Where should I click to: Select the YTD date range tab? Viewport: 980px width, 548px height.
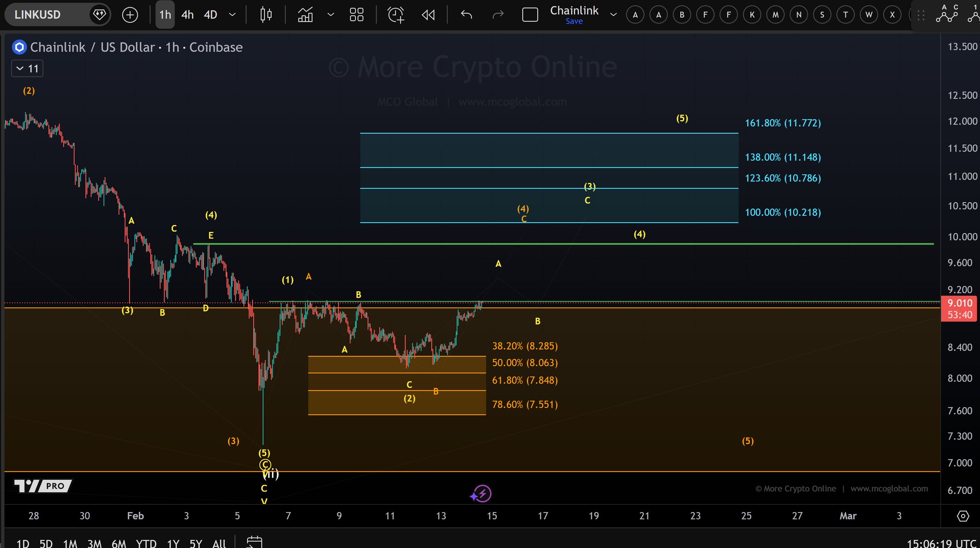coord(146,543)
